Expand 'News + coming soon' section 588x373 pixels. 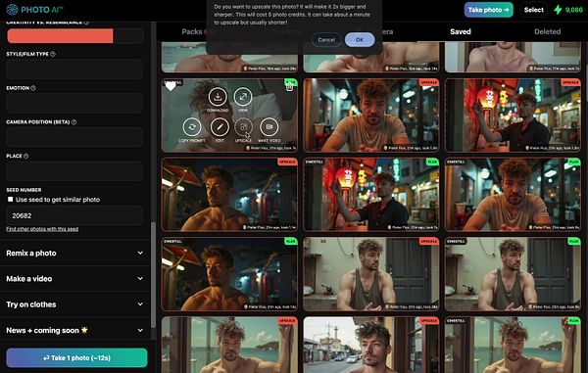click(x=75, y=330)
